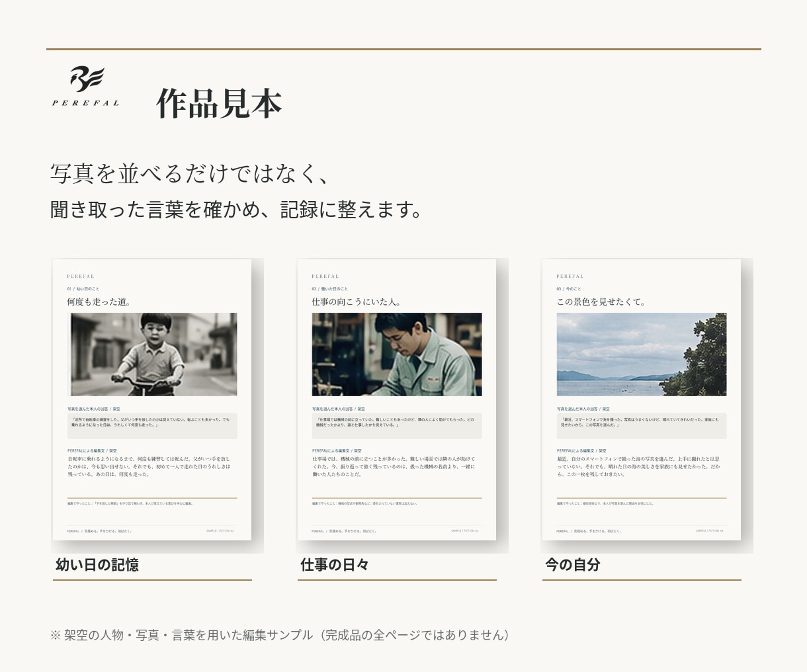Click the sample title この景色を見せたくて。
The height and width of the screenshot is (672, 807).
pyautogui.click(x=601, y=302)
